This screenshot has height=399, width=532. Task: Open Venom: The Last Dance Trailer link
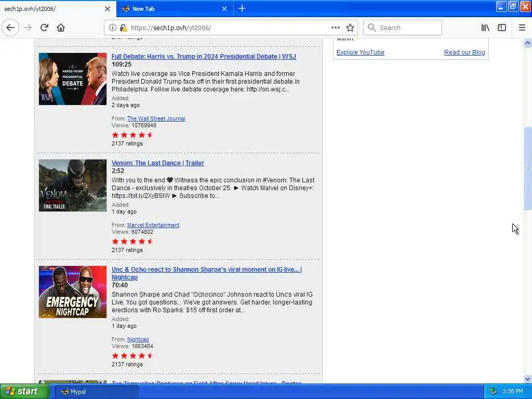tap(158, 163)
